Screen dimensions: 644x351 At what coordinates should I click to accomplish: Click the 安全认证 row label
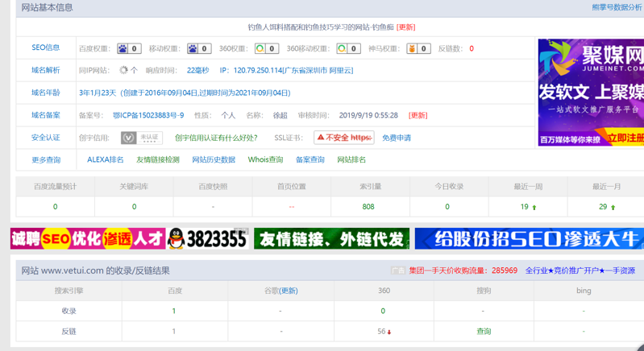coord(46,138)
